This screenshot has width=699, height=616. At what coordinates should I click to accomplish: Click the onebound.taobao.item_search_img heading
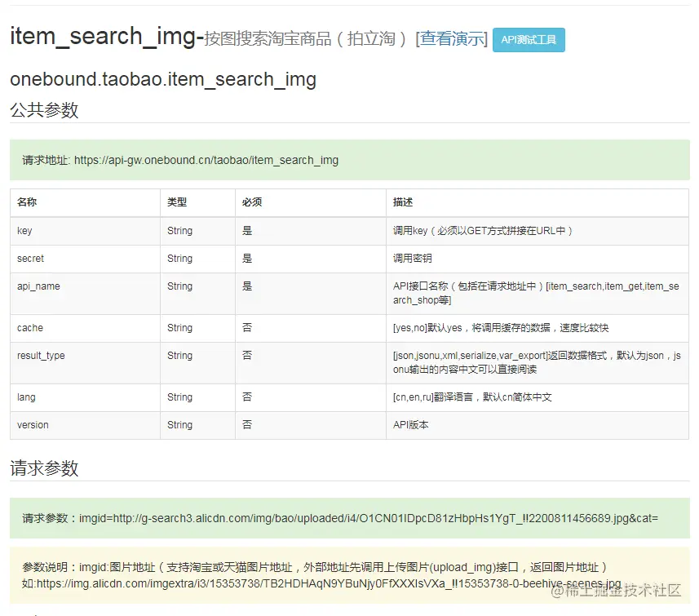tap(163, 79)
